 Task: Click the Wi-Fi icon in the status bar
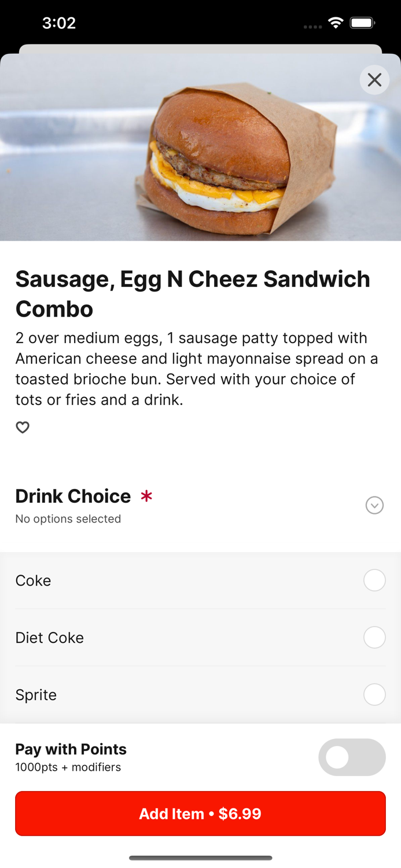336,23
